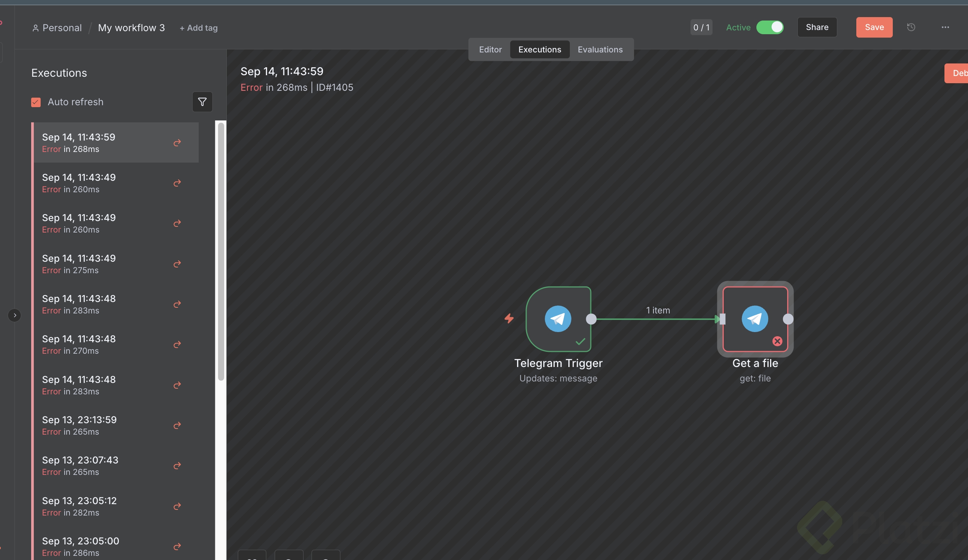Expand the collapsed left sidebar chevron
Viewport: 968px width, 560px height.
pos(14,315)
